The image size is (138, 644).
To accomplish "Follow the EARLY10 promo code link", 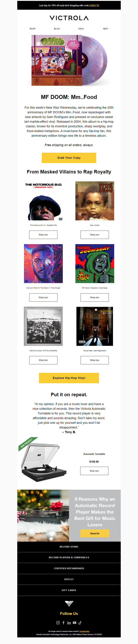I will point(94,5).
